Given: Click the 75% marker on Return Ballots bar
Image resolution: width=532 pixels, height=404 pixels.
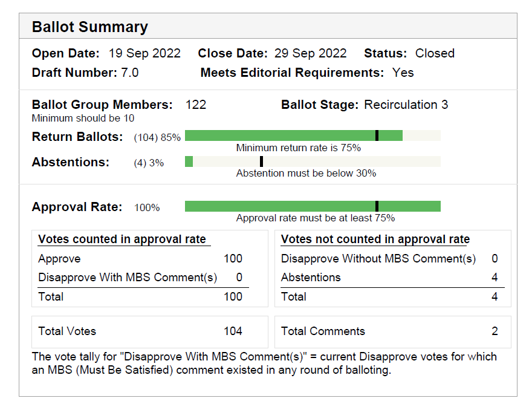Looking at the screenshot, I should [x=377, y=135].
